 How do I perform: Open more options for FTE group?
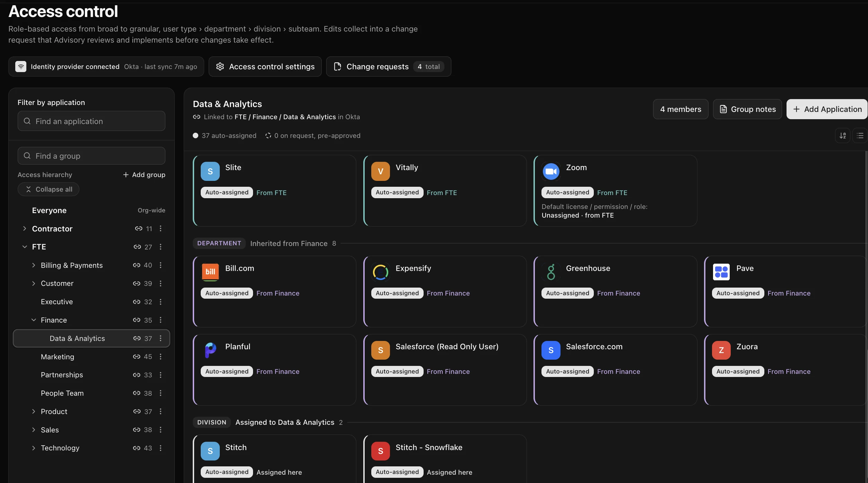point(160,247)
